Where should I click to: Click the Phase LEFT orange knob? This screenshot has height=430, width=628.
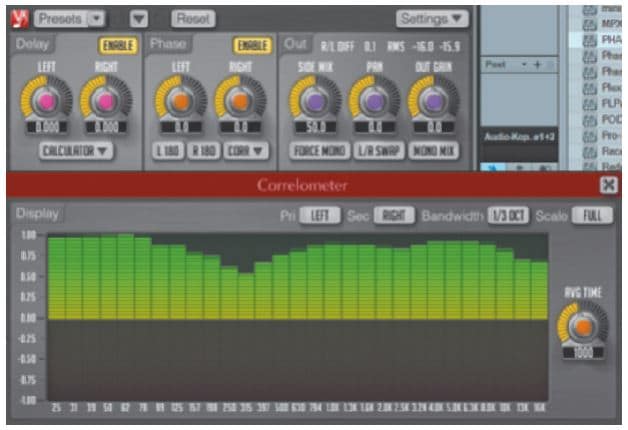(181, 101)
